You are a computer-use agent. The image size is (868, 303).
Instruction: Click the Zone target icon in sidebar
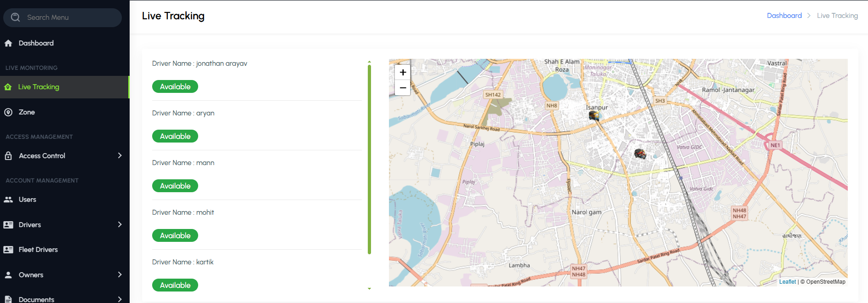[x=8, y=112]
